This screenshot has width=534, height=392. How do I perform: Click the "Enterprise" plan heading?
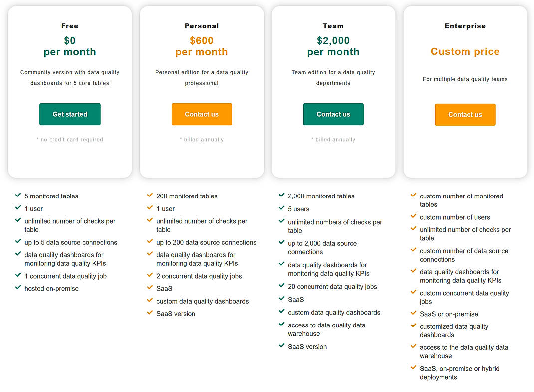tap(465, 25)
